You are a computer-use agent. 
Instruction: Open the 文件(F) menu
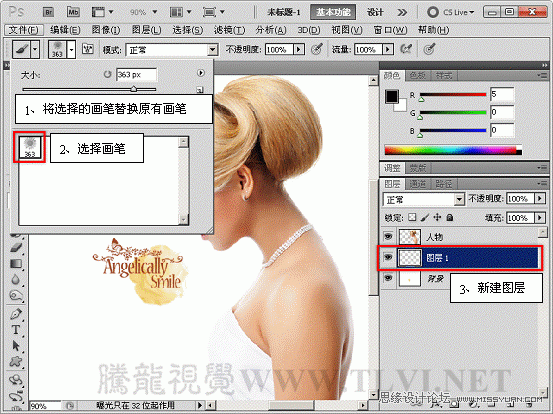coord(24,30)
